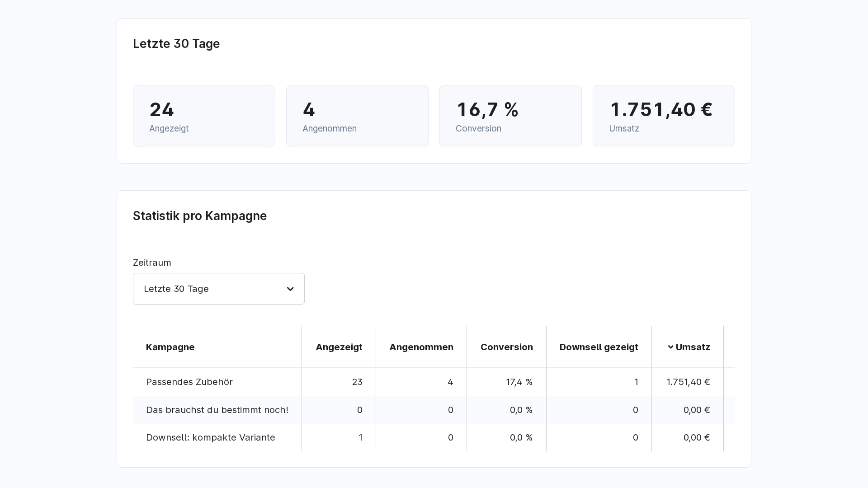Select the 'Passendes Zubehör' campaign row
The width and height of the screenshot is (868, 488).
(x=434, y=382)
